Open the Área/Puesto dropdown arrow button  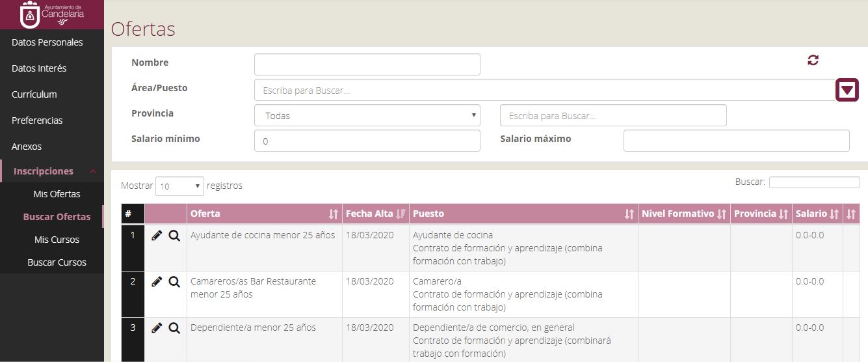click(x=847, y=90)
